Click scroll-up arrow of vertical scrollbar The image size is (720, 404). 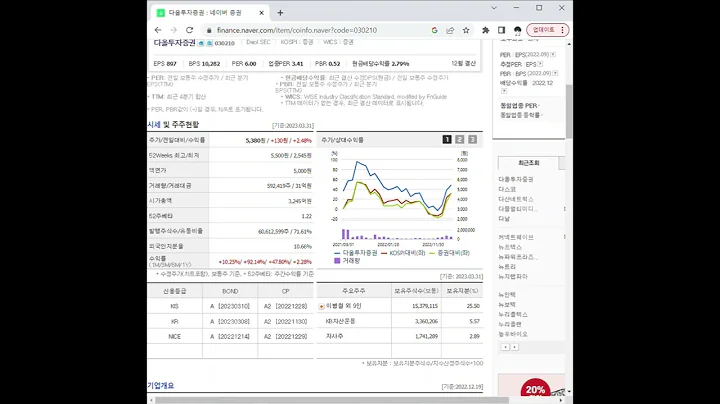tap(569, 44)
